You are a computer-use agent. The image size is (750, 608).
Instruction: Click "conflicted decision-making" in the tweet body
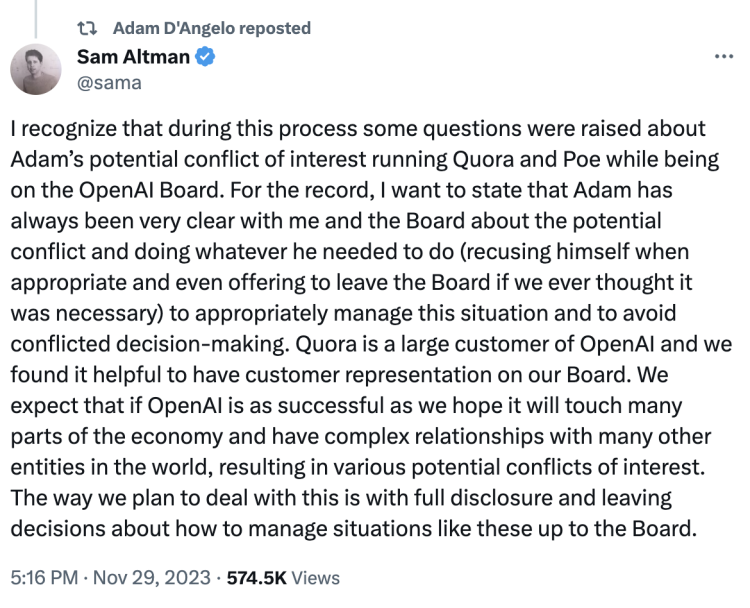click(150, 344)
